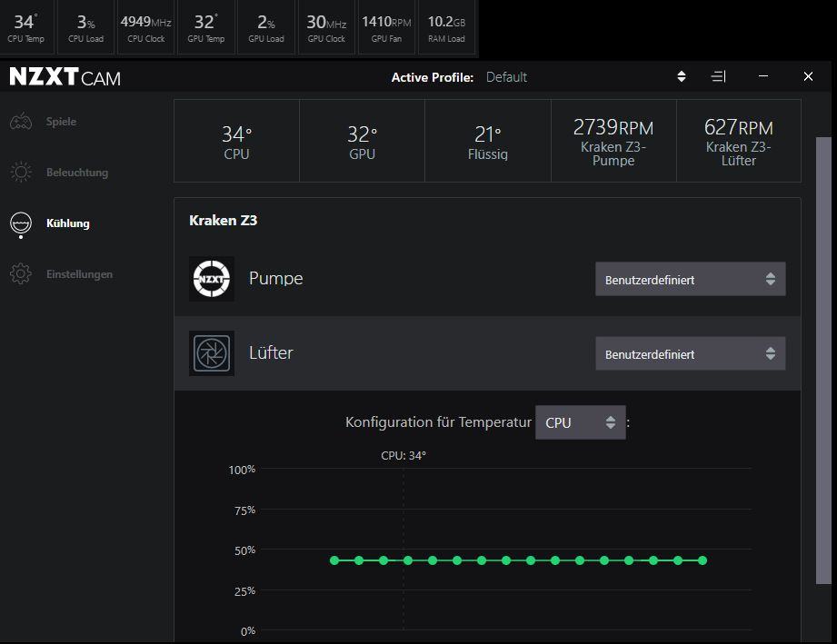837x644 pixels.
Task: Select the Kühlung cooling icon
Action: (21, 224)
